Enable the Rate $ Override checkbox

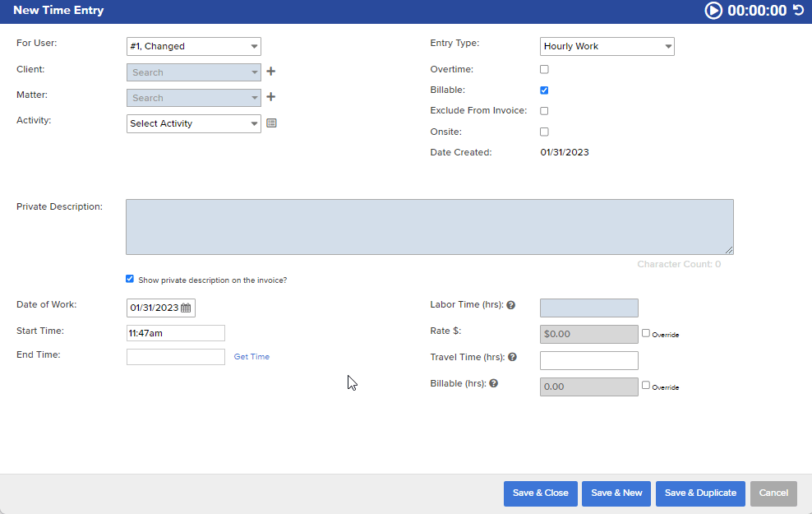pyautogui.click(x=646, y=333)
